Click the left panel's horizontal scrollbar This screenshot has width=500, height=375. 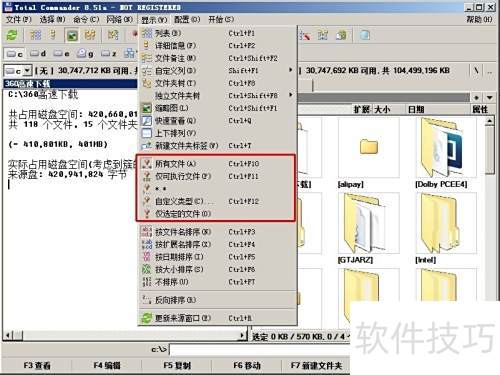pos(126,335)
